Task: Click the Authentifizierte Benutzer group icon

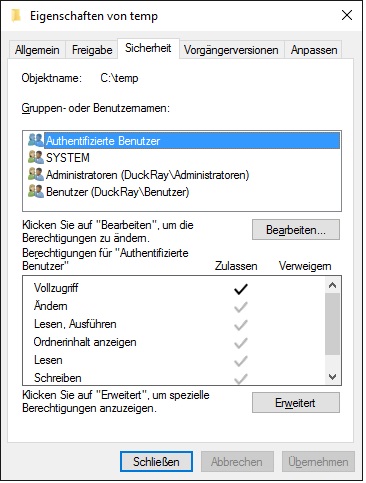Action: click(x=36, y=140)
